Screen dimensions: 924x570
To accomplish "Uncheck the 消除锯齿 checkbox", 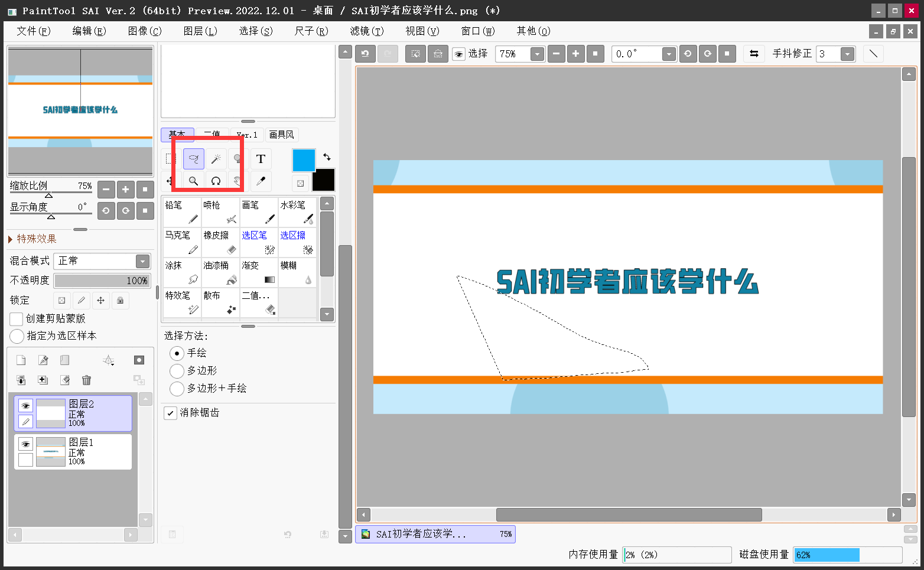I will (170, 413).
